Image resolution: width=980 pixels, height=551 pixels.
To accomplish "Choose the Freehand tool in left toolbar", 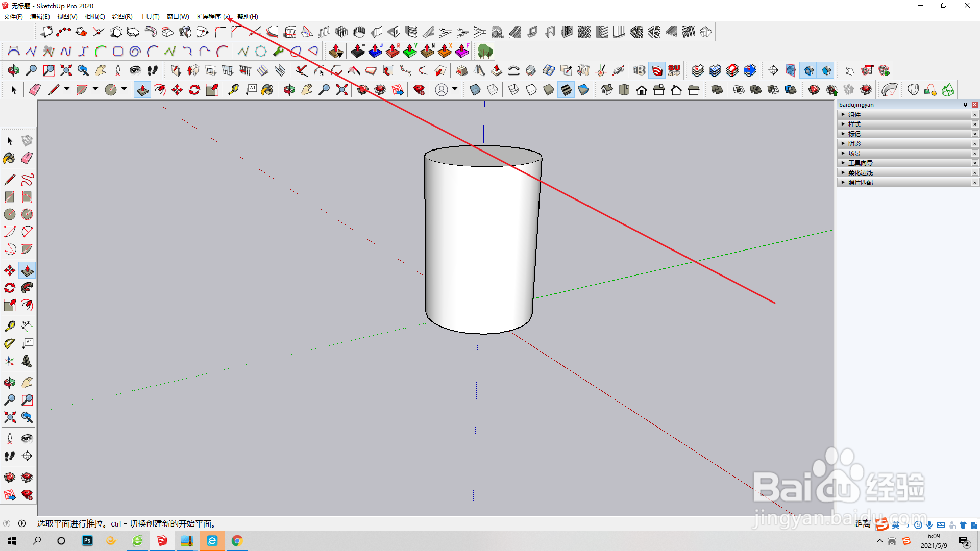I will point(27,180).
